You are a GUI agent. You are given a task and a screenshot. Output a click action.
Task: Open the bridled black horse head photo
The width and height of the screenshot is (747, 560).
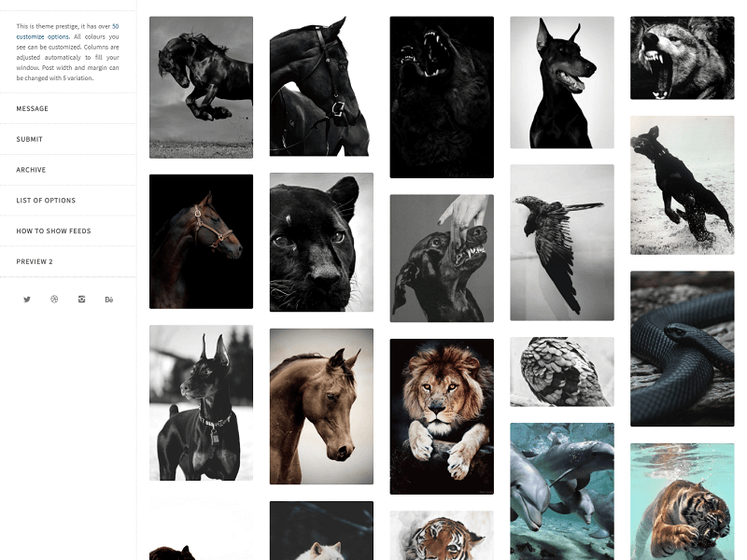pyautogui.click(x=321, y=86)
